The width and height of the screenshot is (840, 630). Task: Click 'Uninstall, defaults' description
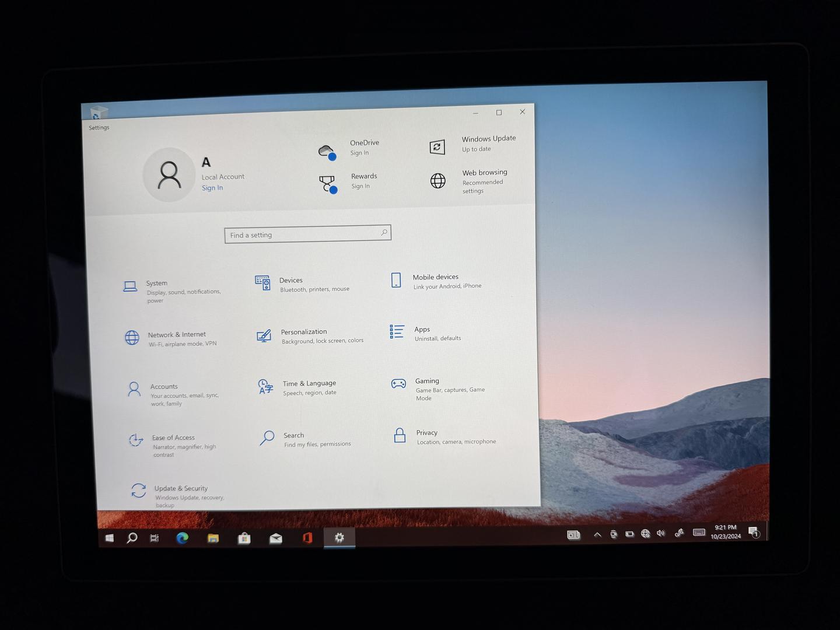(438, 338)
